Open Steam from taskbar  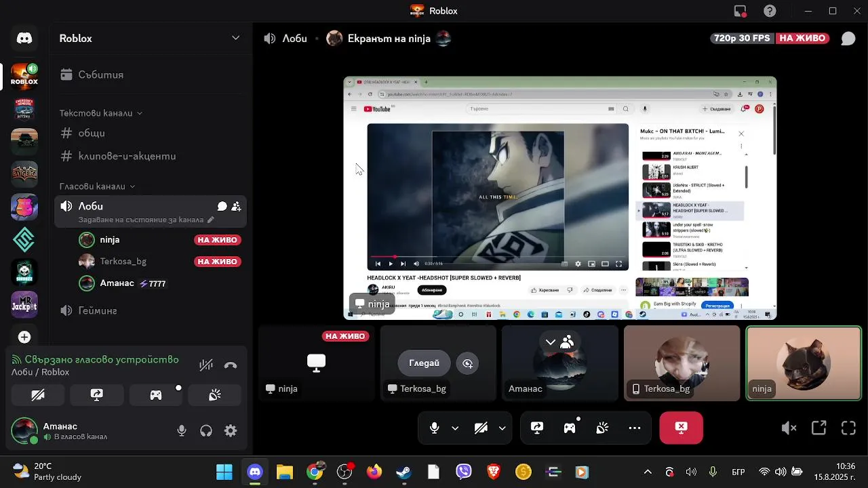coord(404,472)
